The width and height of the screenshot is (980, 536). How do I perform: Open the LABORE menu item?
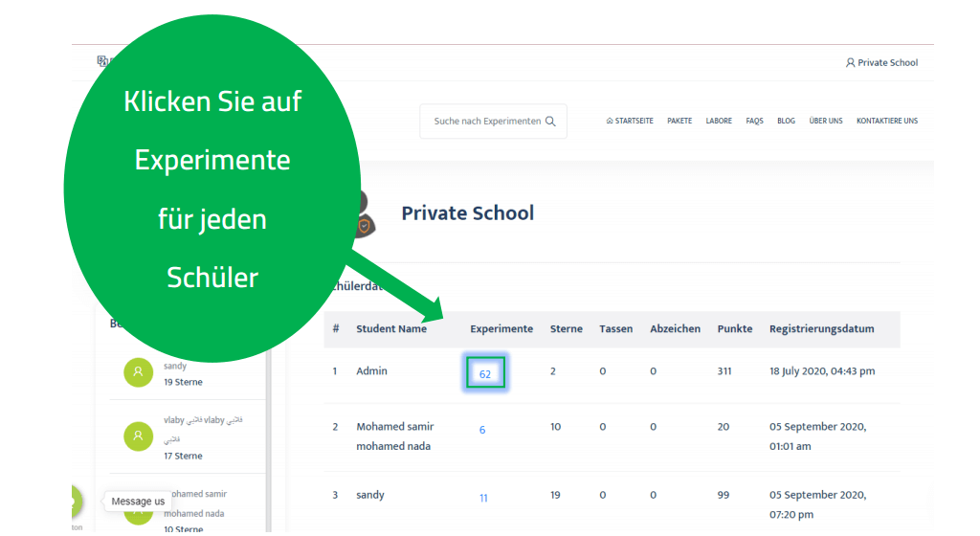click(719, 122)
